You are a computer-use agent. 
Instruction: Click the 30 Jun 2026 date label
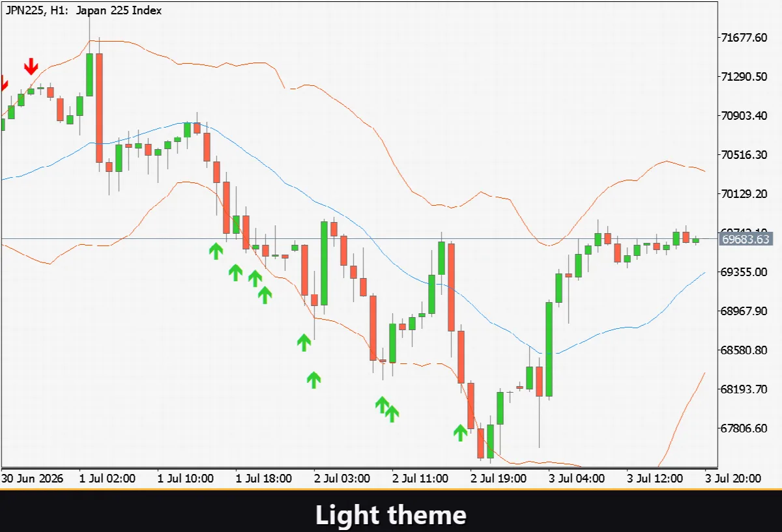click(x=33, y=479)
